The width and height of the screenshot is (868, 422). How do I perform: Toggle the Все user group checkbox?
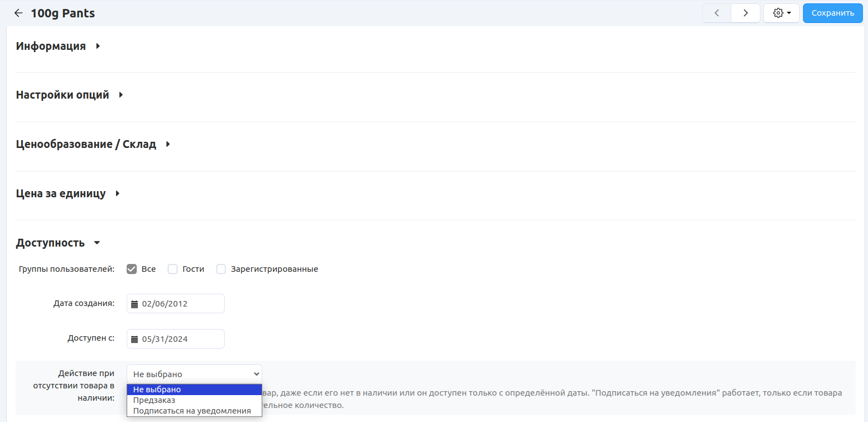[132, 269]
